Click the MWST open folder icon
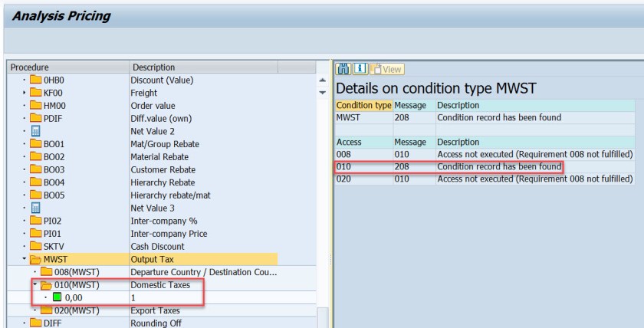644x328 pixels. tap(36, 259)
